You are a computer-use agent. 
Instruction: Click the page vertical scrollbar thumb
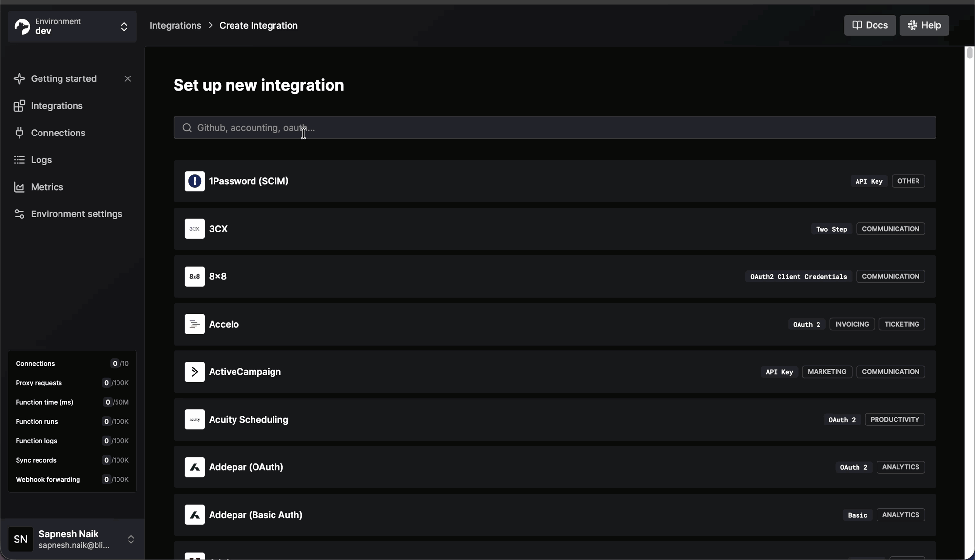point(969,53)
